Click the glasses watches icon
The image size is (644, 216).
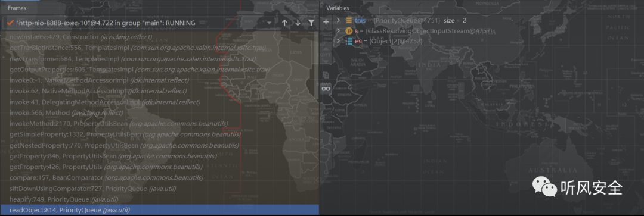326,89
